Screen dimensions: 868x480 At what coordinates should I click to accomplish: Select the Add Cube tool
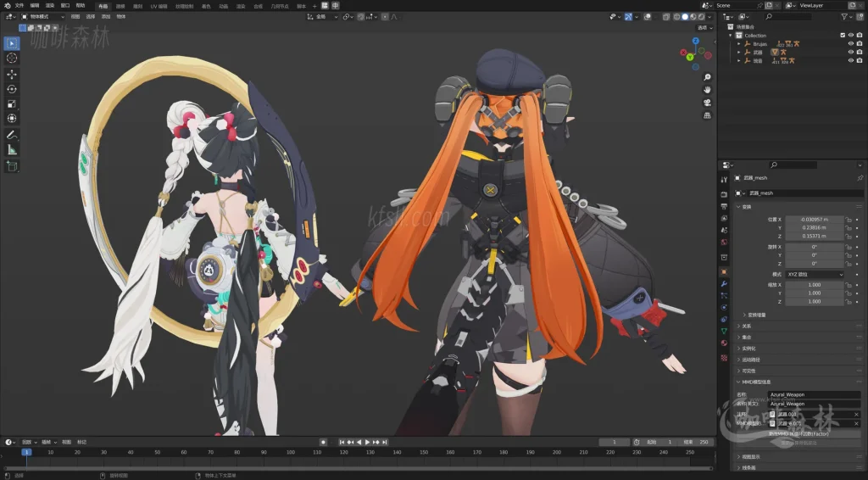pyautogui.click(x=12, y=167)
